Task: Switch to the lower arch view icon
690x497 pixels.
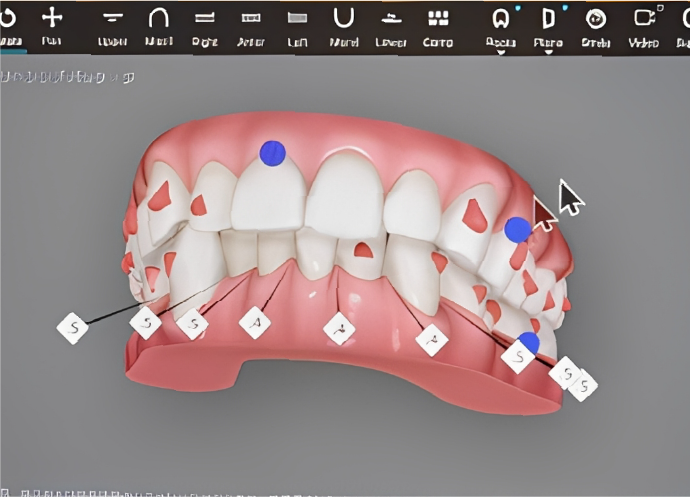Action: click(391, 19)
